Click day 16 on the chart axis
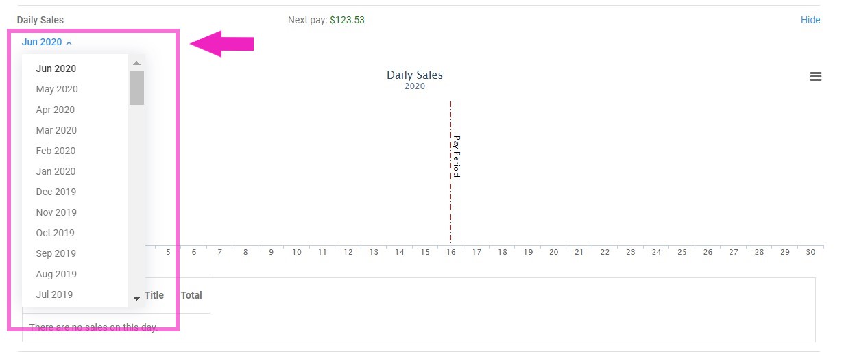This screenshot has width=868, height=352. pos(450,252)
